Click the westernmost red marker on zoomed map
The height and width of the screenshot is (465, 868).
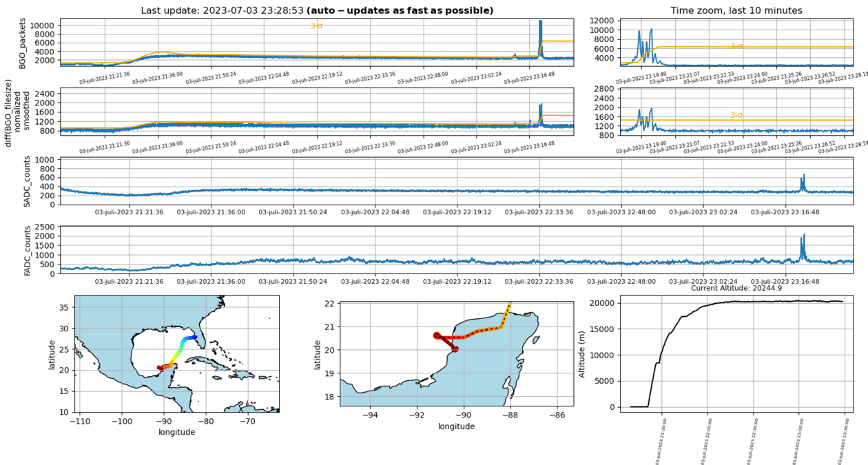tap(437, 335)
